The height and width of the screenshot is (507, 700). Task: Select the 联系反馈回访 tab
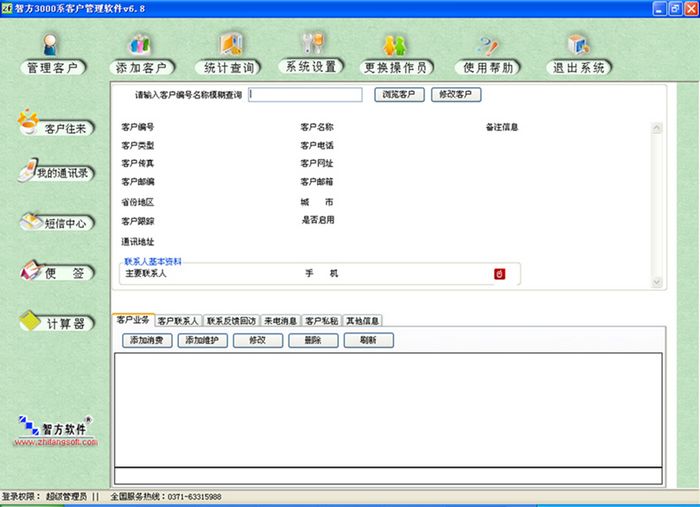coord(231,321)
